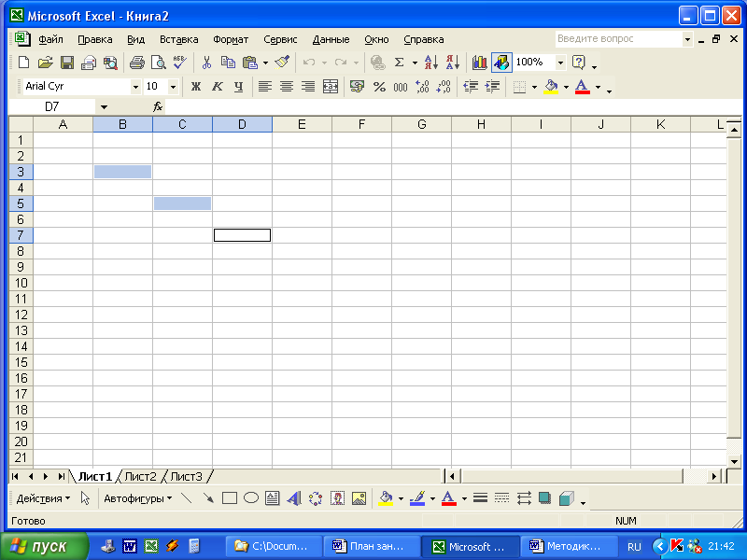Expand the Paste options arrow
This screenshot has width=747, height=560.
pos(265,63)
